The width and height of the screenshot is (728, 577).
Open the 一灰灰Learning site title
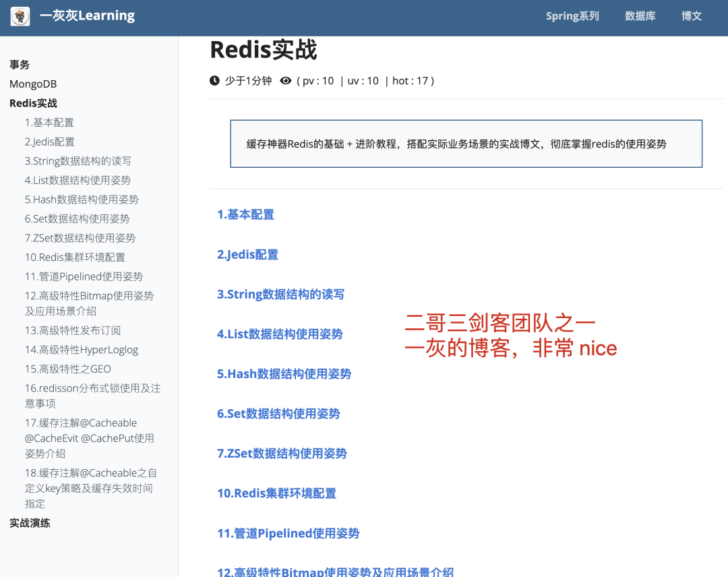[87, 16]
